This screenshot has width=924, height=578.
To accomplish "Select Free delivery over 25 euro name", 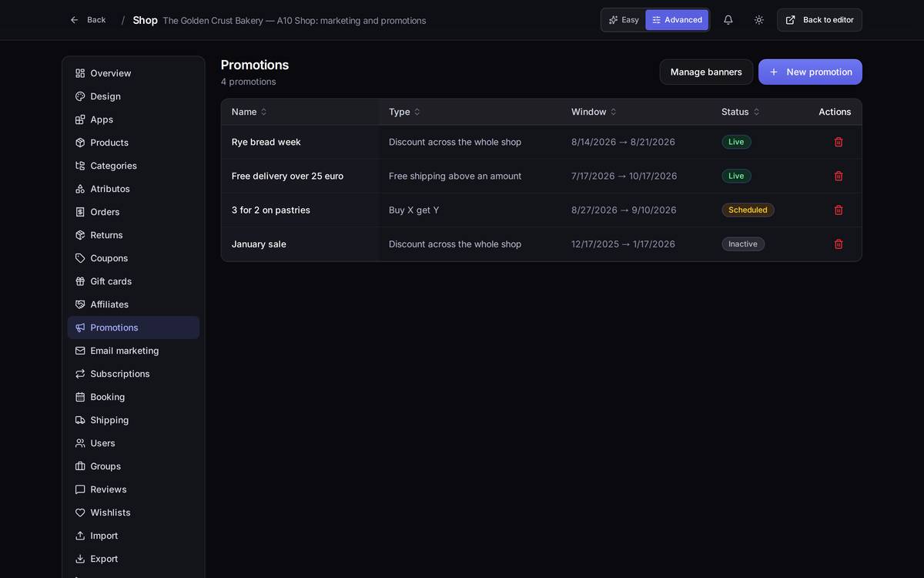I will 287,176.
